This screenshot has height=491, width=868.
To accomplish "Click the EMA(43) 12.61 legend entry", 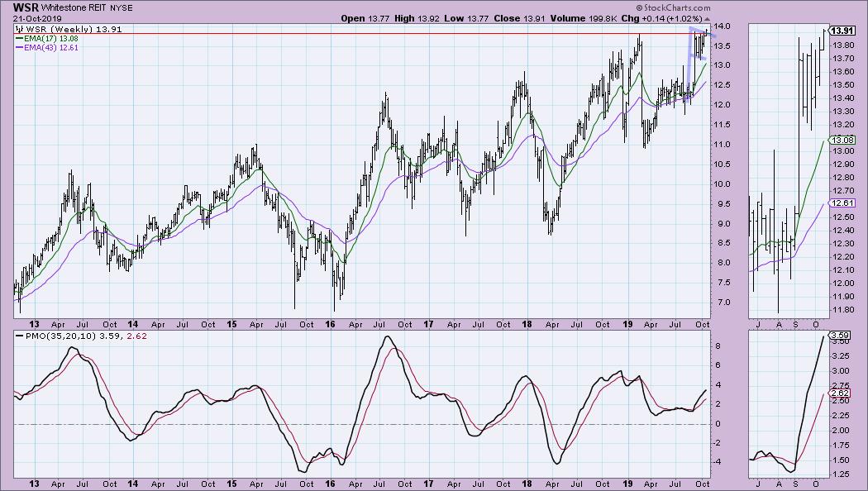I will pos(51,48).
